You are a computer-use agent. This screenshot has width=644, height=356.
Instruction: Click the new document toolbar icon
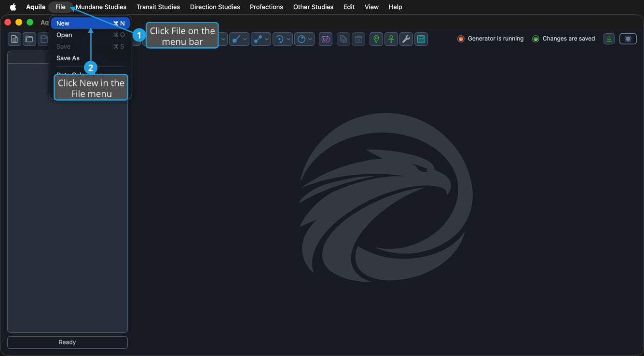coord(14,39)
